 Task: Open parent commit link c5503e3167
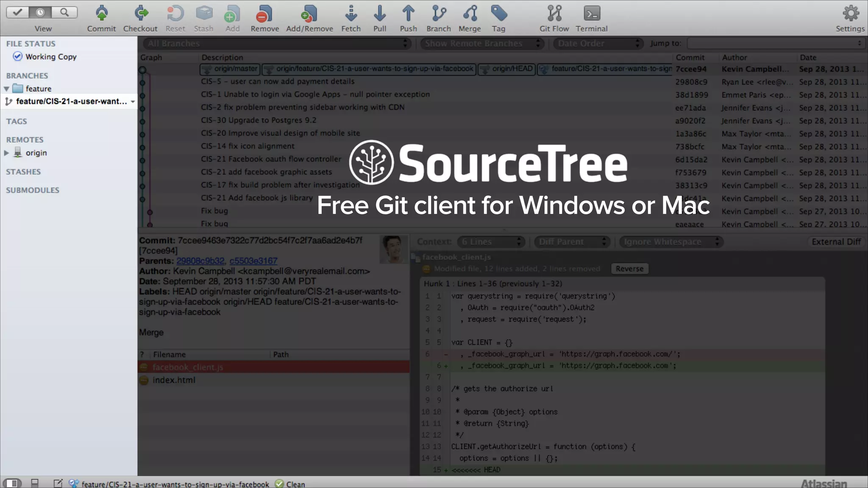pos(253,261)
